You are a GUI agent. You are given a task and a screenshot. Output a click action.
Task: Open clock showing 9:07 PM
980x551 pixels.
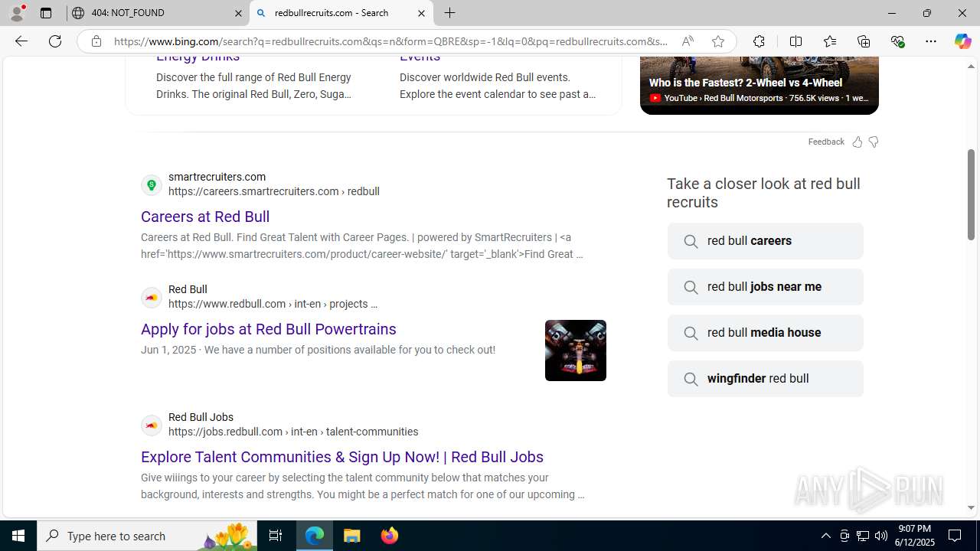click(916, 536)
